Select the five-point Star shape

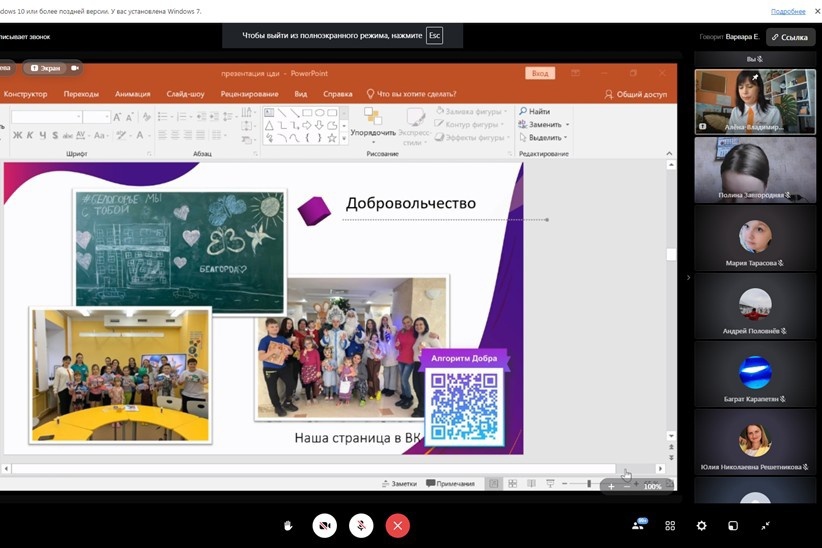click(x=332, y=138)
